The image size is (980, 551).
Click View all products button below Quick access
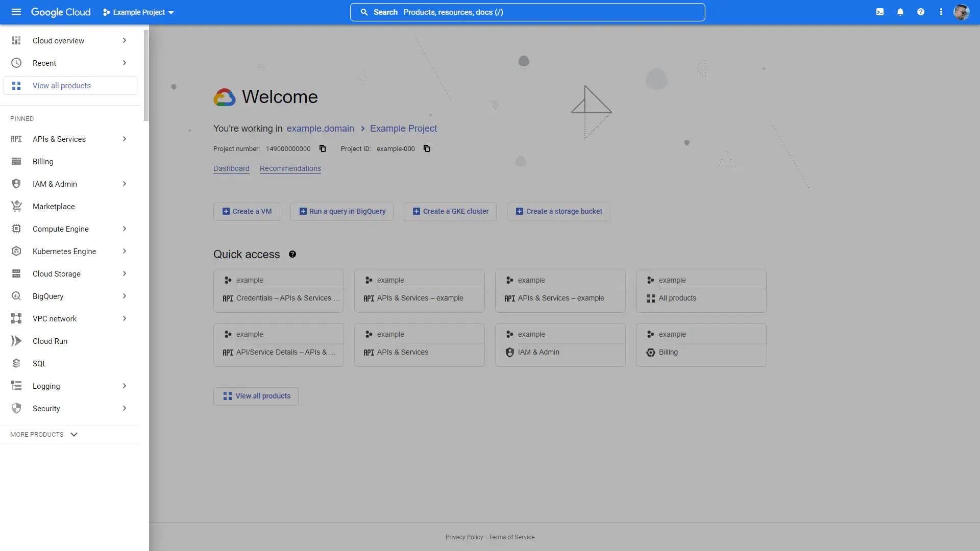[256, 396]
